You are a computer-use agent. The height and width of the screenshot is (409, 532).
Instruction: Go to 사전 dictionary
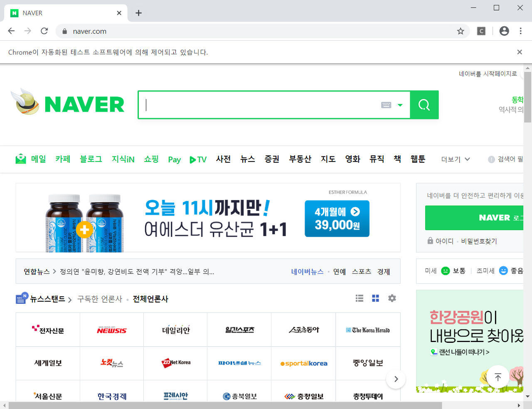(223, 159)
